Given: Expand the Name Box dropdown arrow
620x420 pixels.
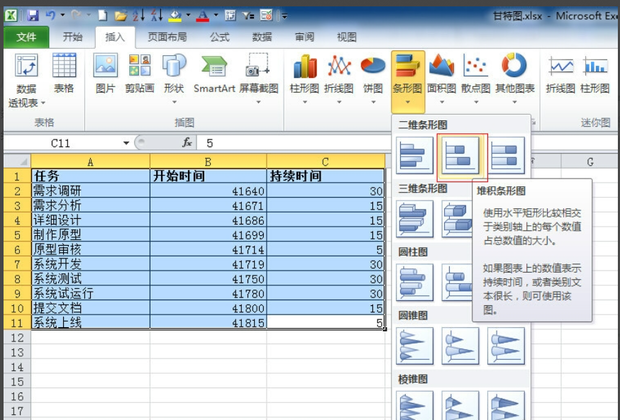Looking at the screenshot, I should click(126, 143).
